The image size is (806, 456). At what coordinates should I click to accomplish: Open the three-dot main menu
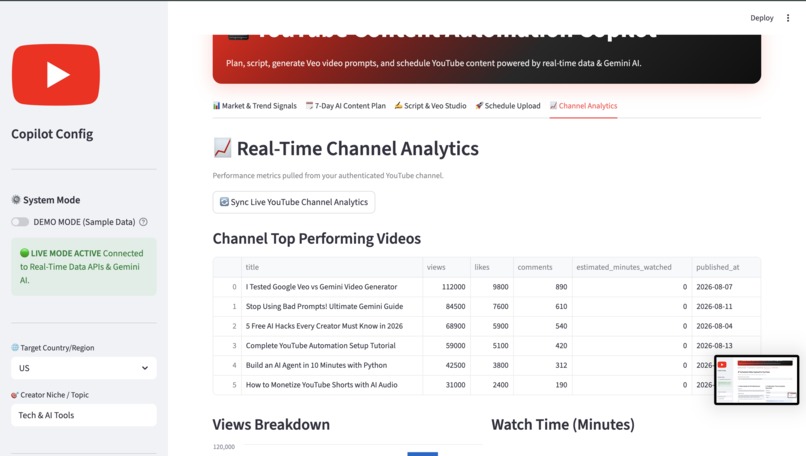787,18
